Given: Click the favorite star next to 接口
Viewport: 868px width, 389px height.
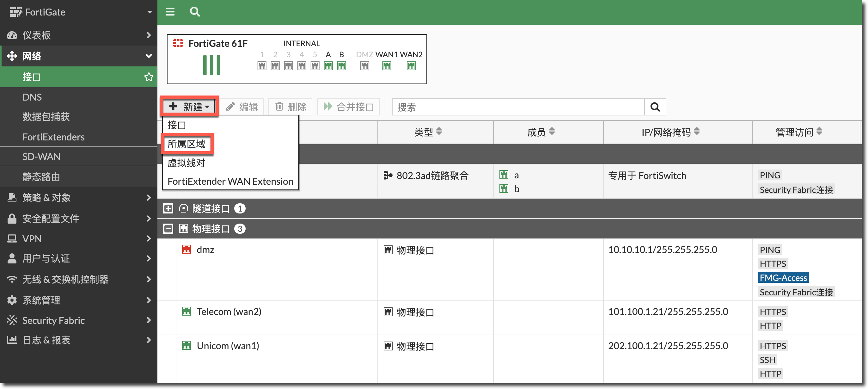Looking at the screenshot, I should tap(149, 77).
